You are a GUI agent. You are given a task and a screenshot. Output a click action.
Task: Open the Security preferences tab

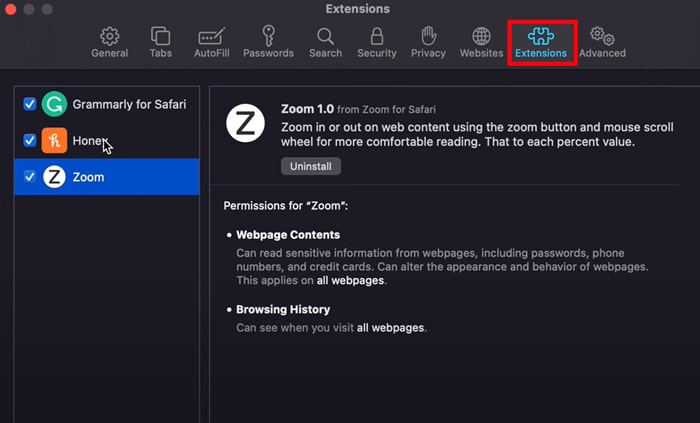[x=377, y=42]
